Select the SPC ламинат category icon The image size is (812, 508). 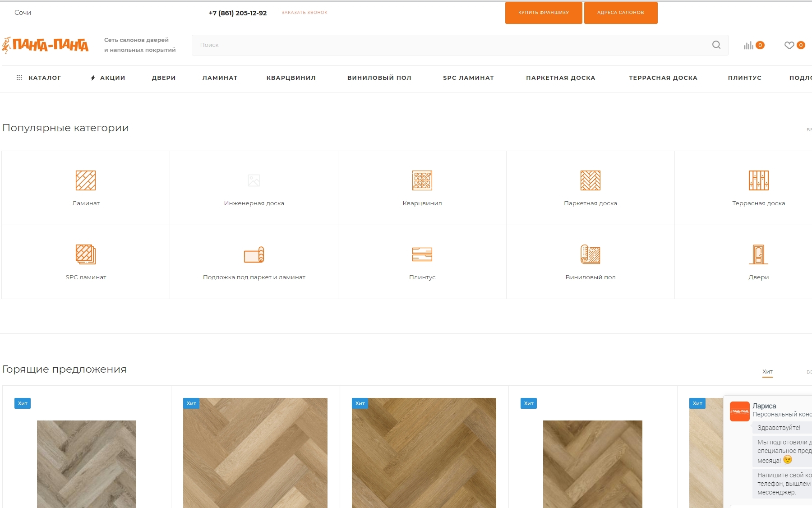tap(86, 254)
